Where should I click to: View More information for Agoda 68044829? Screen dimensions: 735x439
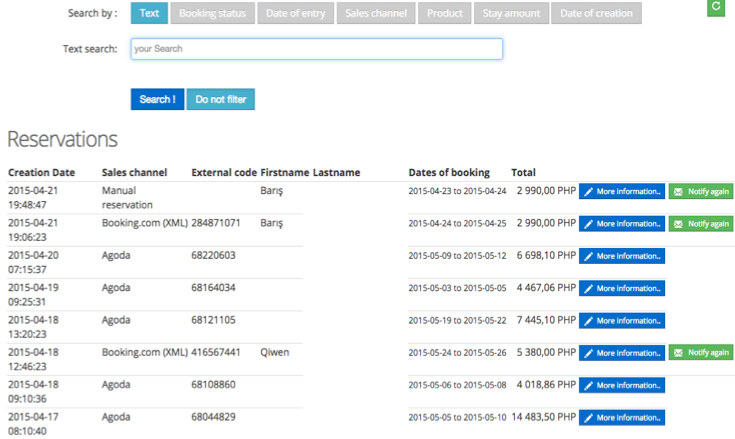(622, 417)
